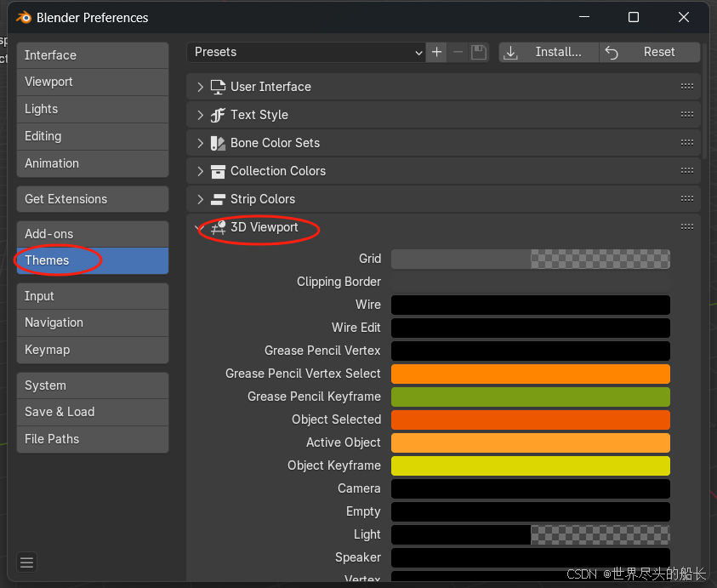
Task: Open the Camera color swatch
Action: point(531,488)
